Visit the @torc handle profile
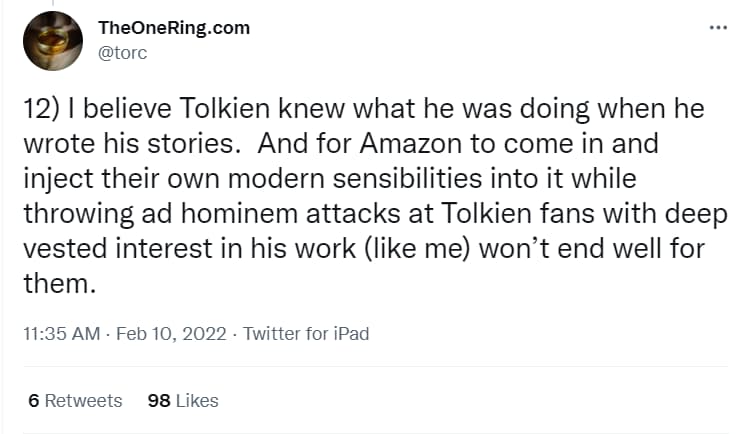 click(123, 52)
